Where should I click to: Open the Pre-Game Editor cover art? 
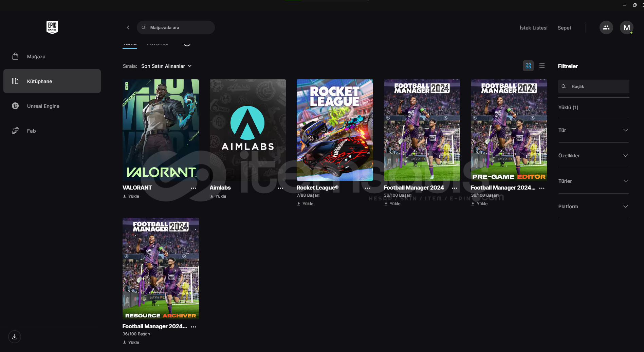509,130
